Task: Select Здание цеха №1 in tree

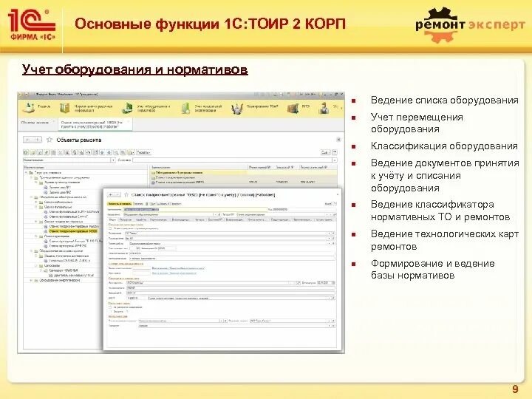Action: pos(60,187)
